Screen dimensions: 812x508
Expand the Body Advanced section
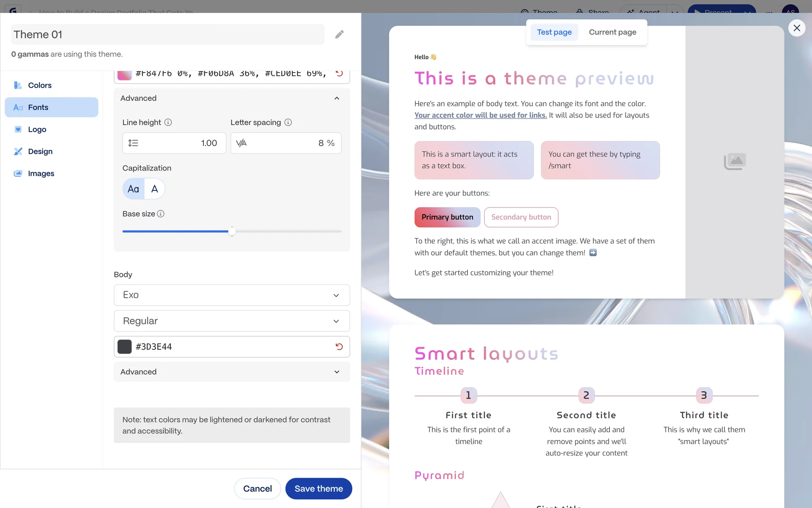[232, 372]
